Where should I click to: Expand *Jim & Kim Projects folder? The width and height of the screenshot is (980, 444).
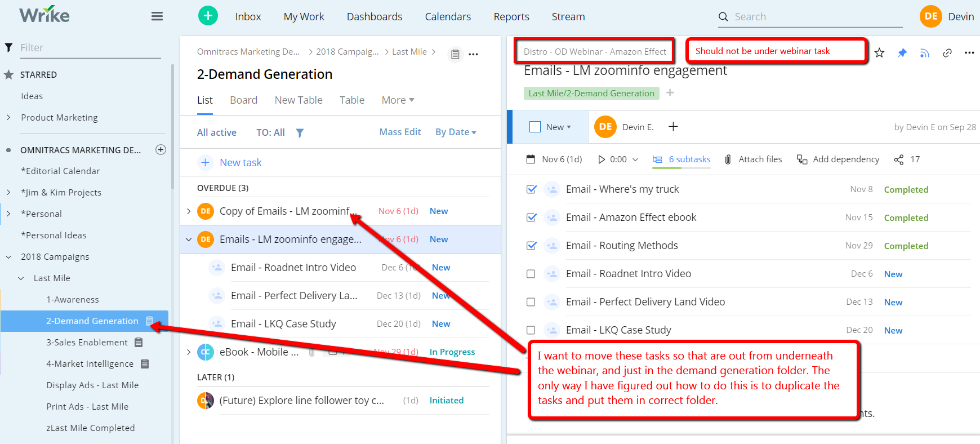(x=8, y=192)
